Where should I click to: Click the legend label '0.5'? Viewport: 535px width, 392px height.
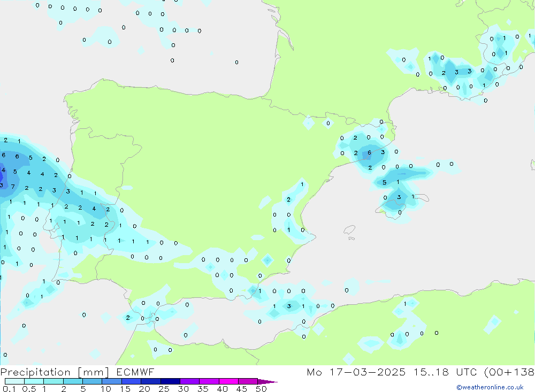[x=29, y=389]
